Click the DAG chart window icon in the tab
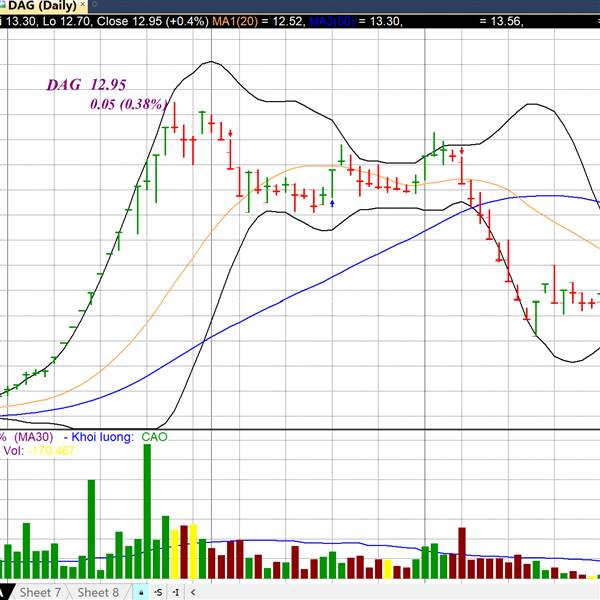Screen dimensions: 600x600 tap(2, 5)
